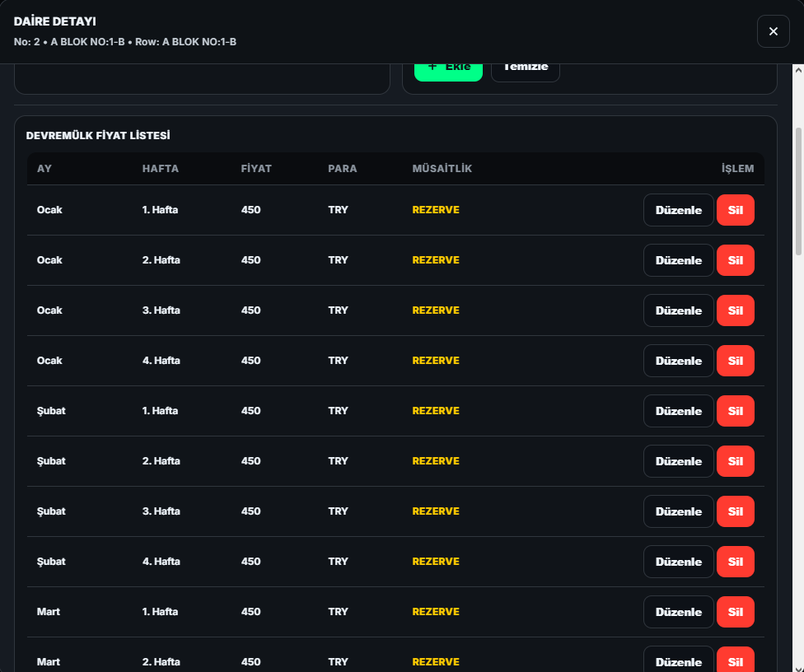Open Düzenle for Şubat 3. Hafta
This screenshot has width=804, height=672.
pos(678,511)
